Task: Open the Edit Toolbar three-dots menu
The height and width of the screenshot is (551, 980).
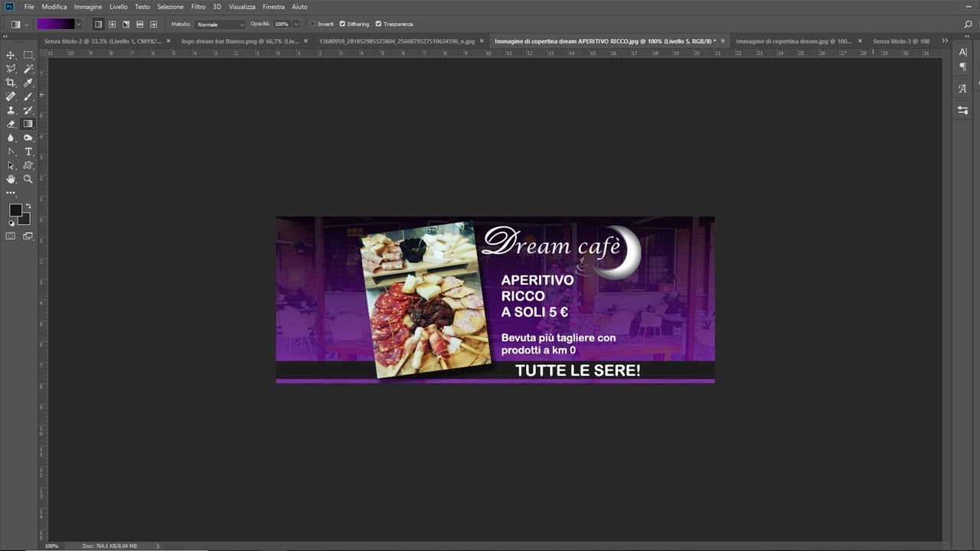Action: point(11,193)
